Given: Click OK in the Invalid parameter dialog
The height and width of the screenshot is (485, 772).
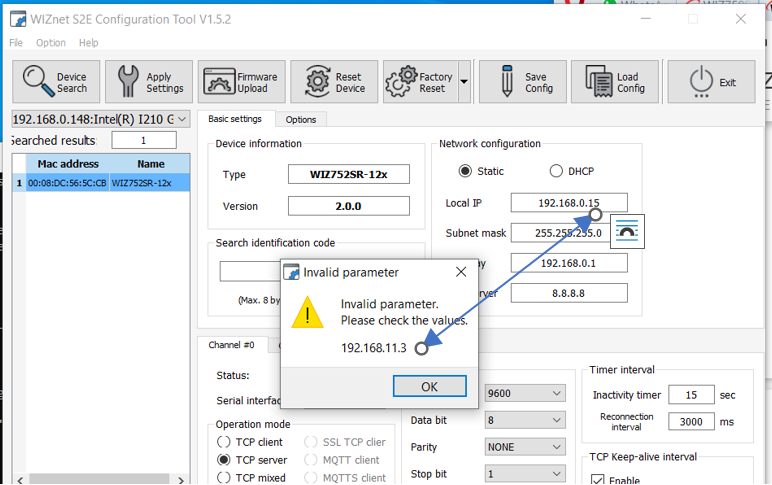Looking at the screenshot, I should pos(429,387).
